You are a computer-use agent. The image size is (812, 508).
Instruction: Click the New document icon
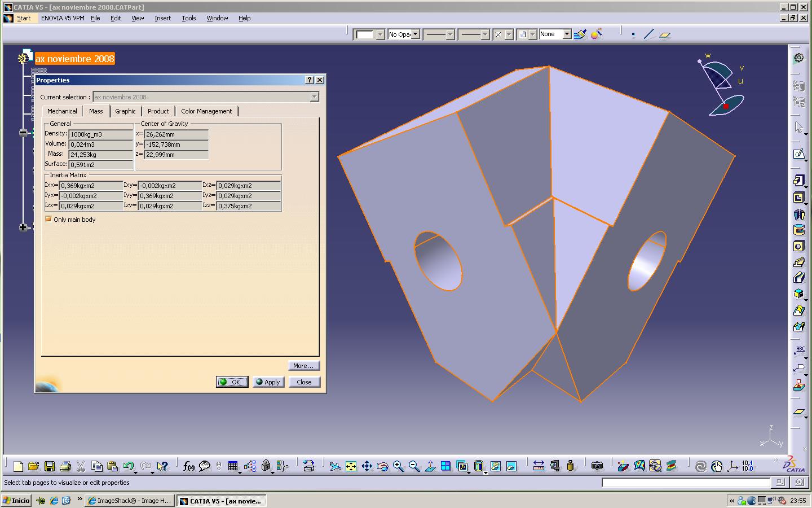click(18, 466)
